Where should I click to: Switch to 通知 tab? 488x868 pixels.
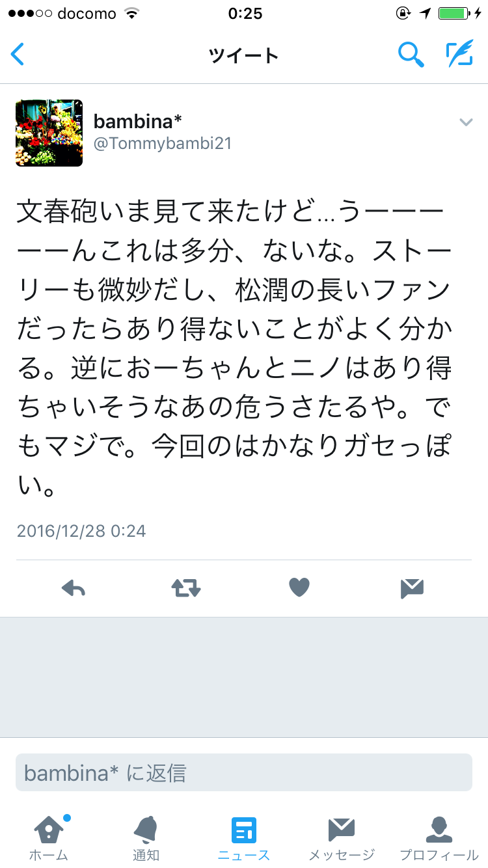click(x=146, y=838)
